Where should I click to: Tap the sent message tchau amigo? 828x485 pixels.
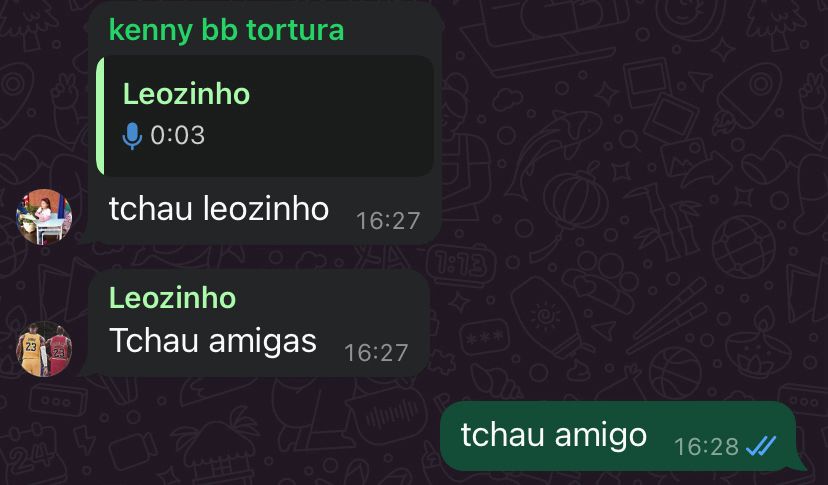point(554,435)
